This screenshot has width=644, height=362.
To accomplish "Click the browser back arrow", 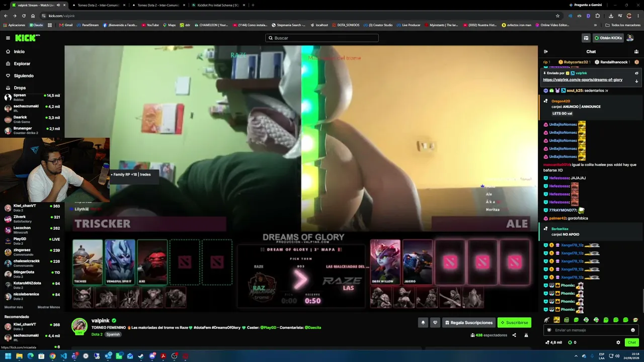I will click(6, 16).
